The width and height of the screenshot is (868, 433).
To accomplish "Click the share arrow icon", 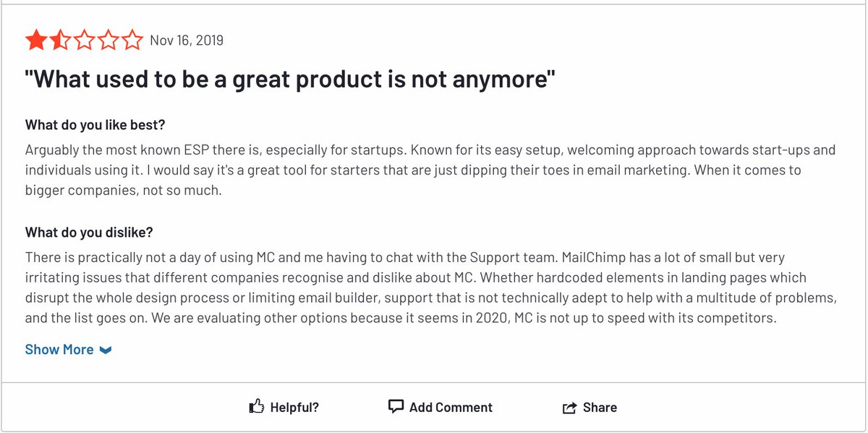I will pos(569,408).
